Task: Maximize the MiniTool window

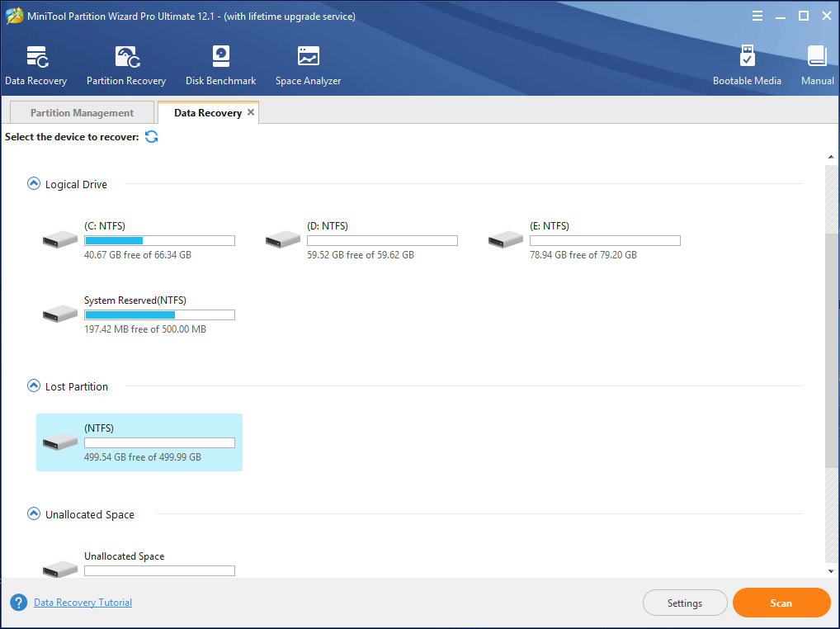Action: (804, 16)
